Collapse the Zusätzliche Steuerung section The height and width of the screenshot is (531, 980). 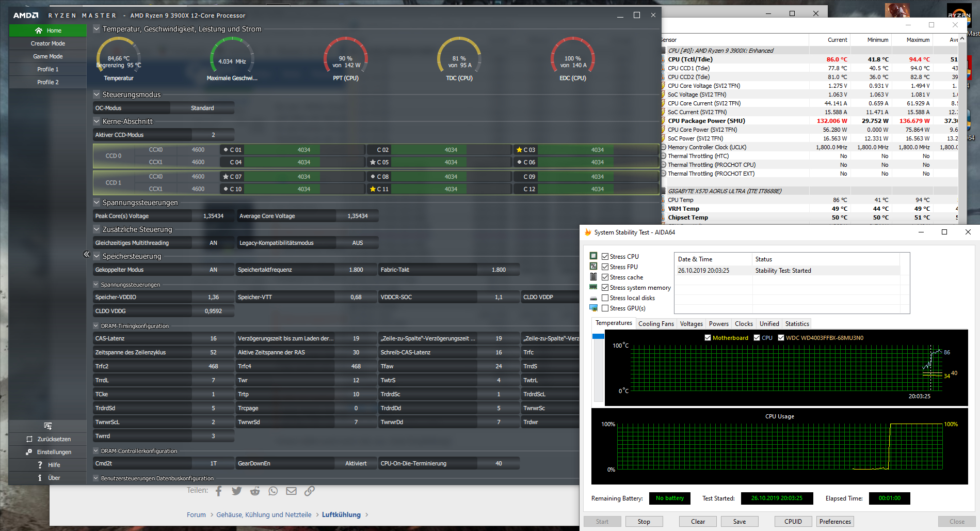(97, 229)
